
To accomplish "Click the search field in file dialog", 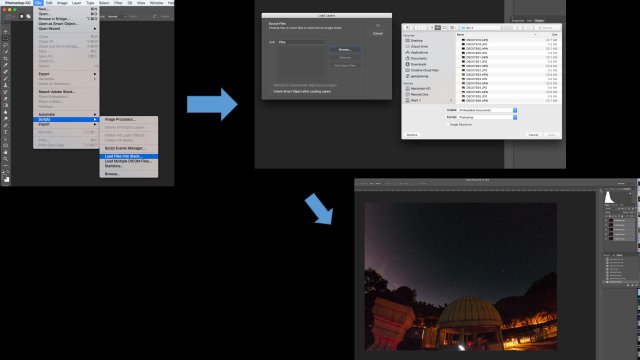I will 548,27.
